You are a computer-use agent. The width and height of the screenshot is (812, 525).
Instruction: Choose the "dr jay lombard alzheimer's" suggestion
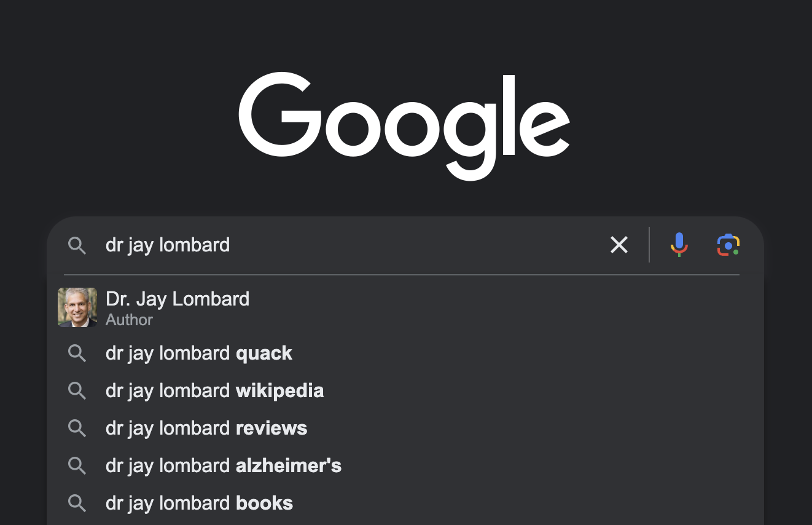405,465
